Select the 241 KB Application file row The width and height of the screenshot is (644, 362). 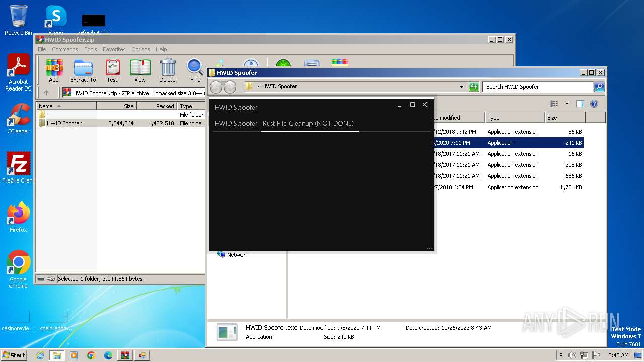tap(508, 143)
